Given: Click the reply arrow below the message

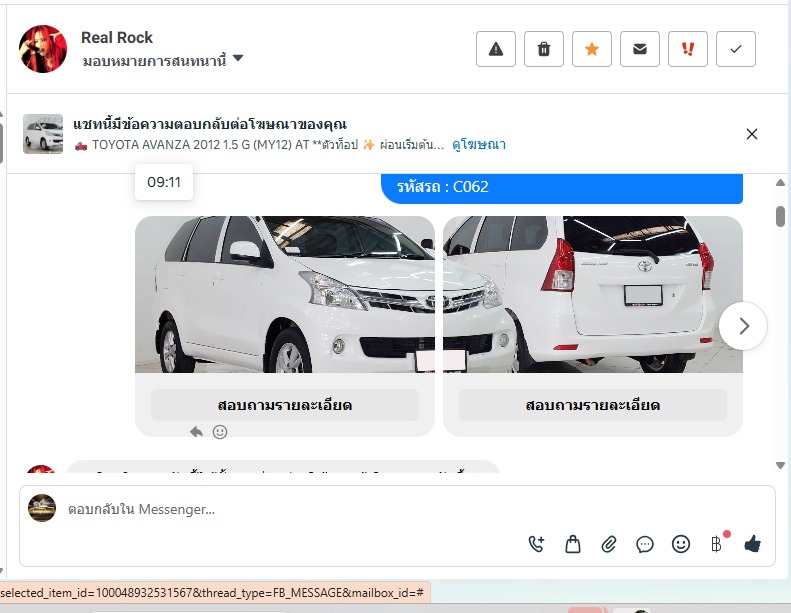Looking at the screenshot, I should [x=197, y=432].
